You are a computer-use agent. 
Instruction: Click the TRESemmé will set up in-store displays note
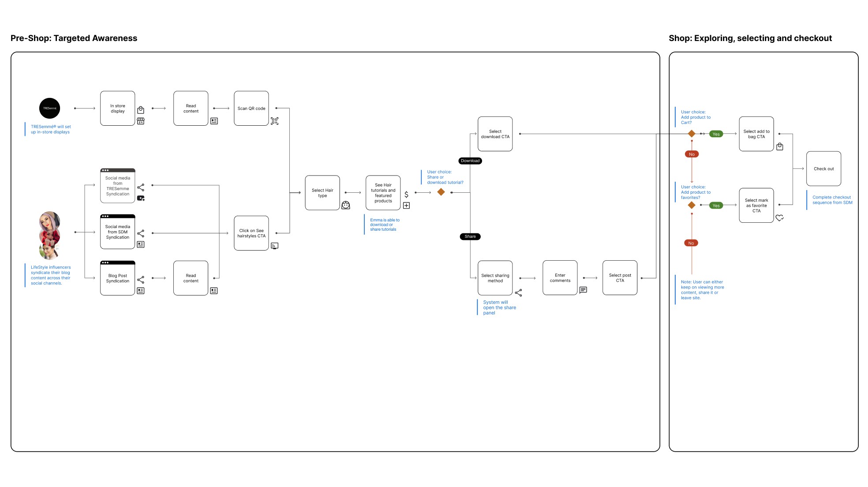coord(51,129)
